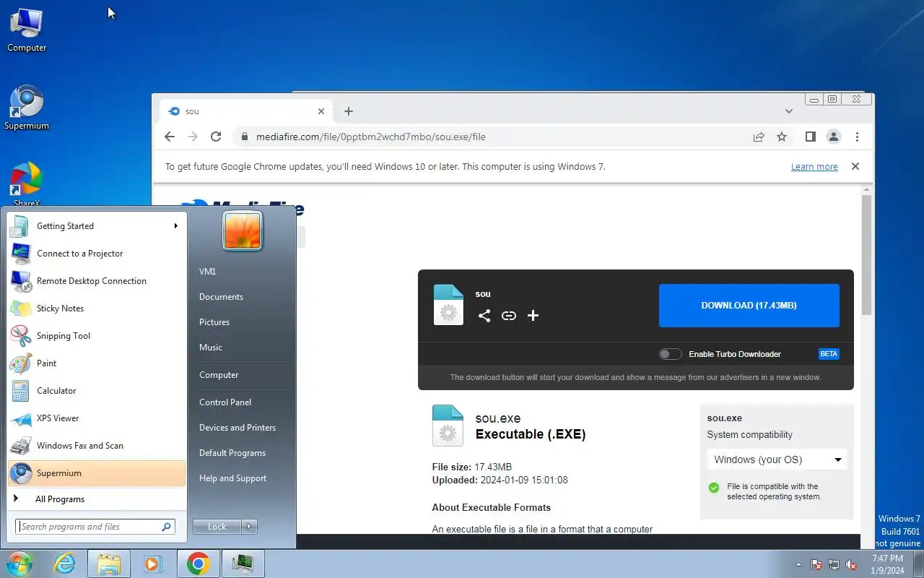The width and height of the screenshot is (924, 578).
Task: Click the Lock button
Action: pos(217,527)
